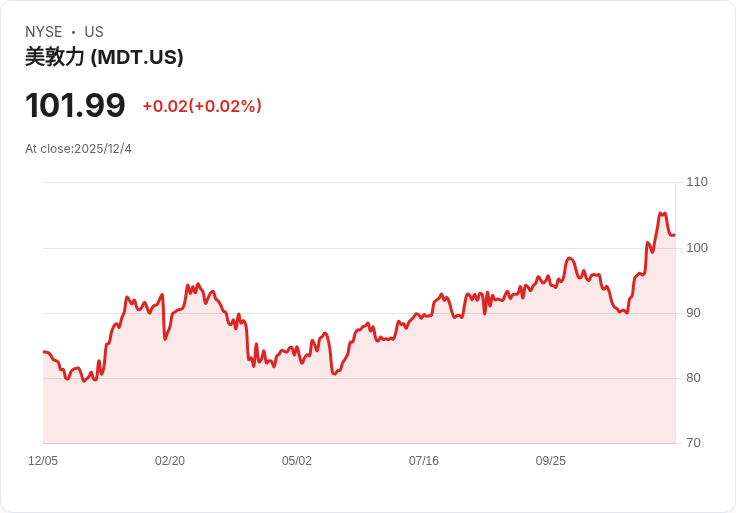The image size is (736, 513).
Task: Click the 02/20 date axis label
Action: [x=170, y=461]
